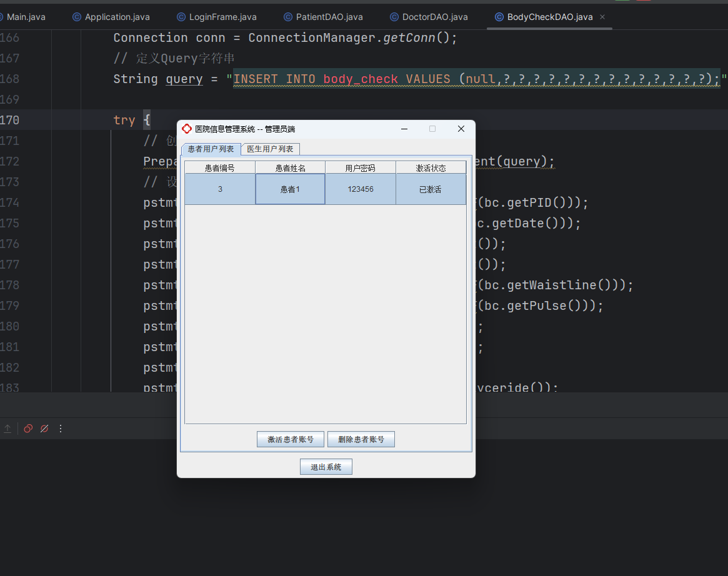Select the 已激活 status cell
728x576 pixels.
click(x=431, y=189)
